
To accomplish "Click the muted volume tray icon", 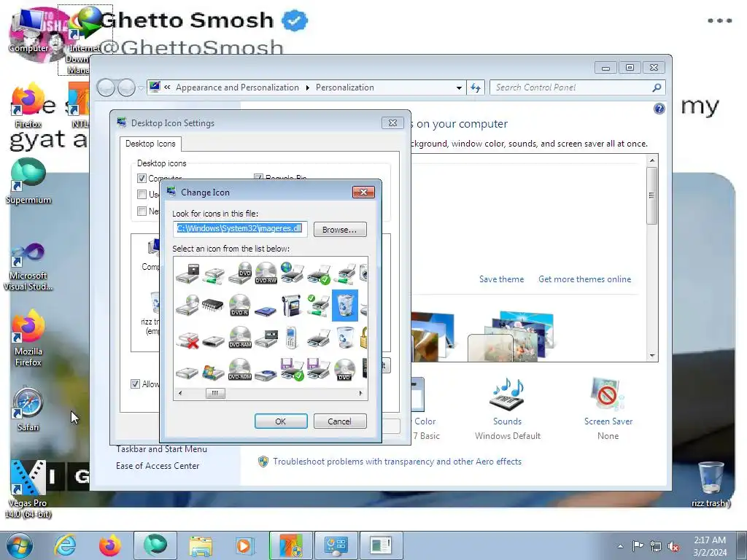I will pos(673,546).
